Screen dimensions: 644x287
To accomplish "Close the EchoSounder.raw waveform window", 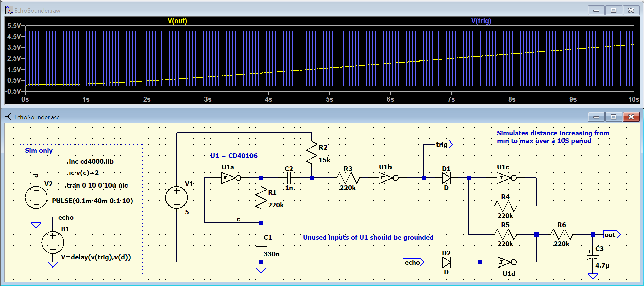I will point(631,10).
